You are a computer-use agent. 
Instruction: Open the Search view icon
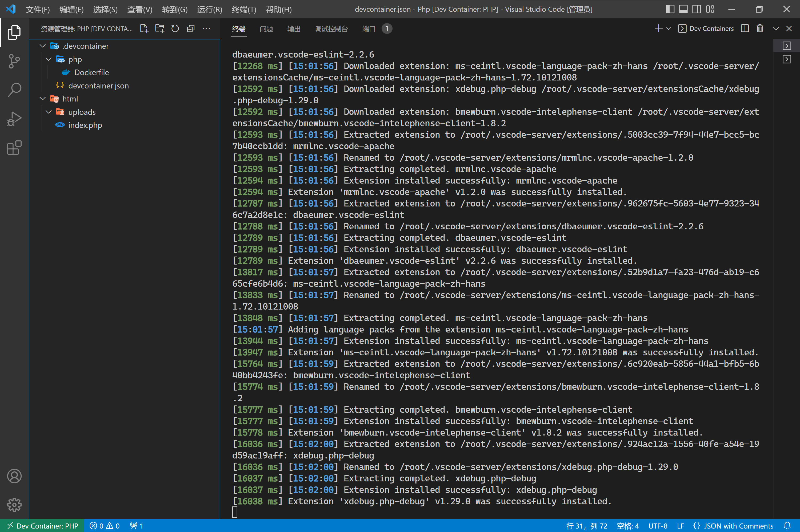pyautogui.click(x=14, y=90)
